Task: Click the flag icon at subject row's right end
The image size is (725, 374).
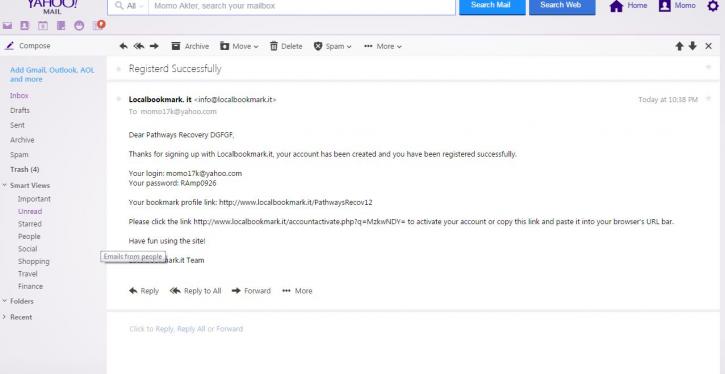Action: (x=708, y=67)
